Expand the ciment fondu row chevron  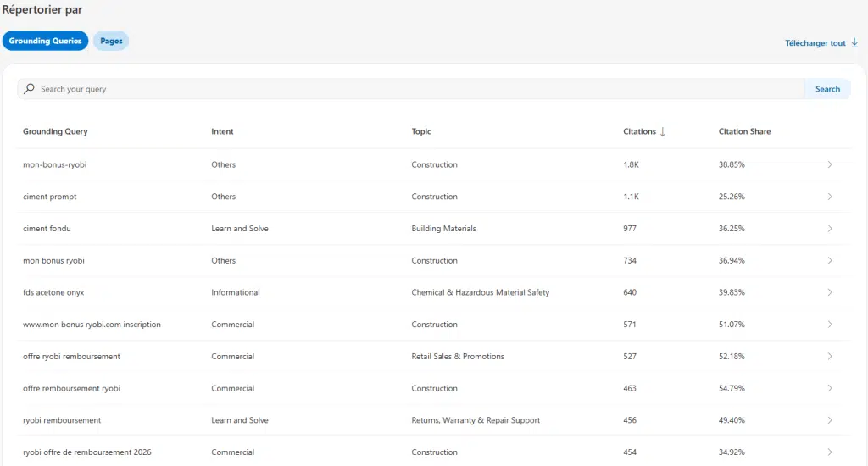(830, 229)
